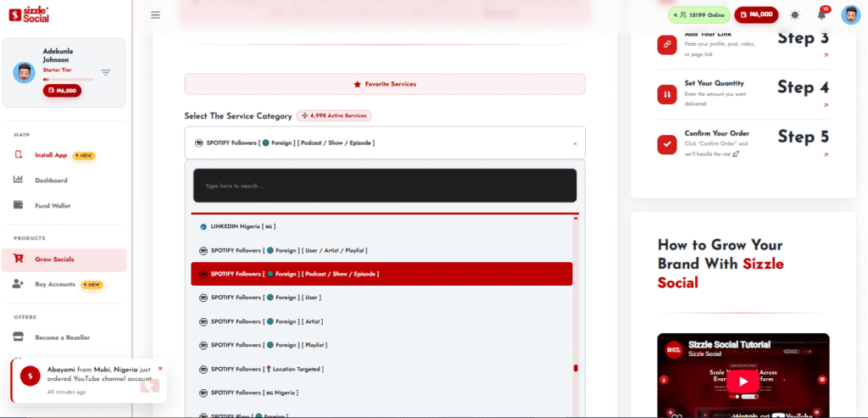Toggle the light/dark theme sun icon
868x418 pixels.
click(795, 15)
